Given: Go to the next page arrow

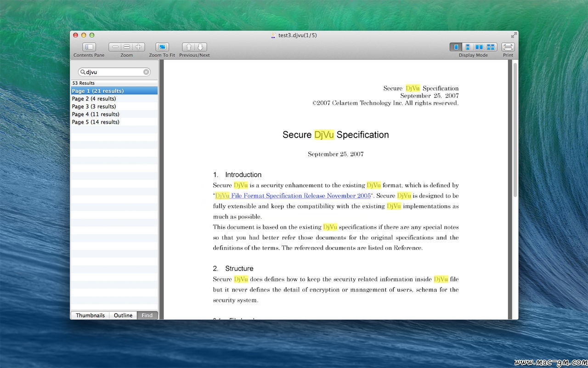Looking at the screenshot, I should coord(201,47).
